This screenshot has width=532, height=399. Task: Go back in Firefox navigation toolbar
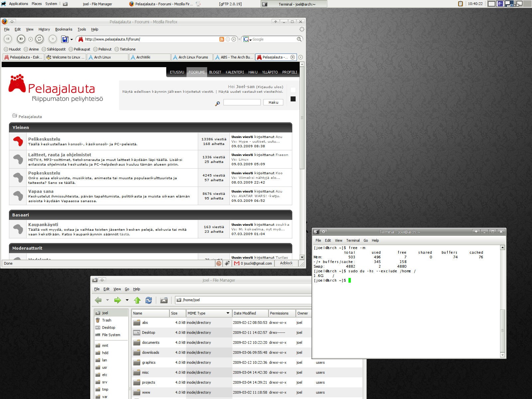click(x=8, y=39)
